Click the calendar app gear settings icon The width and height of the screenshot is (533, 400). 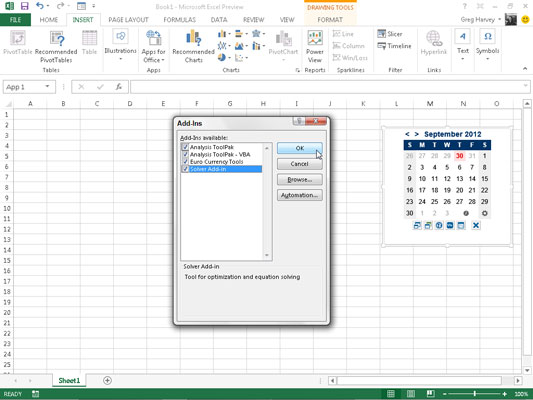click(x=484, y=213)
